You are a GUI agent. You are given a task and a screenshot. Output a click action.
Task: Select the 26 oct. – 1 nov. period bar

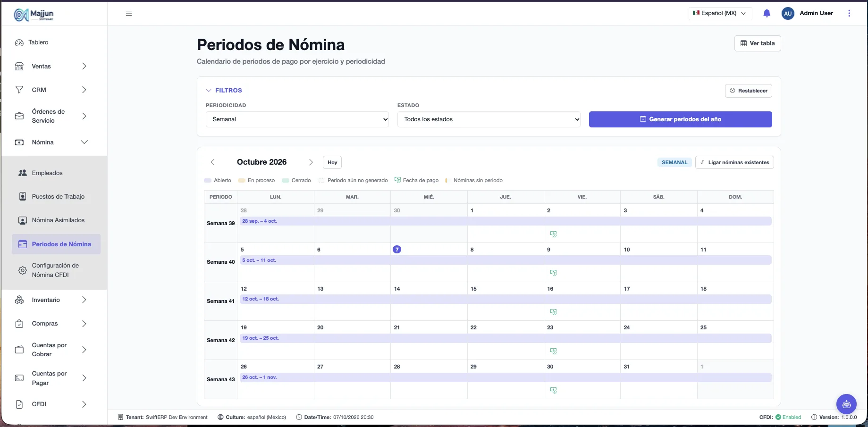(506, 377)
